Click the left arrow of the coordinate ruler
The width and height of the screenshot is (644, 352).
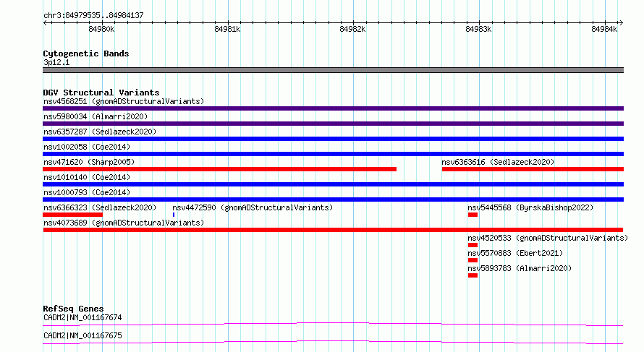coord(45,22)
